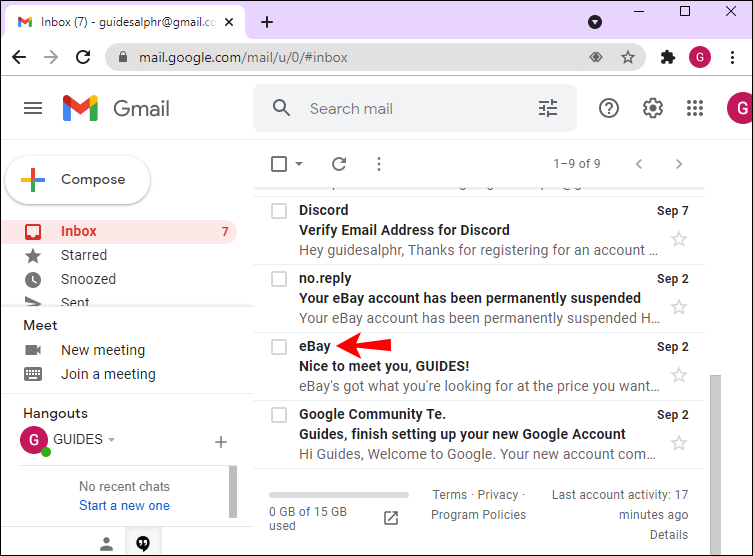Open the Inbox folder

pyautogui.click(x=120, y=231)
